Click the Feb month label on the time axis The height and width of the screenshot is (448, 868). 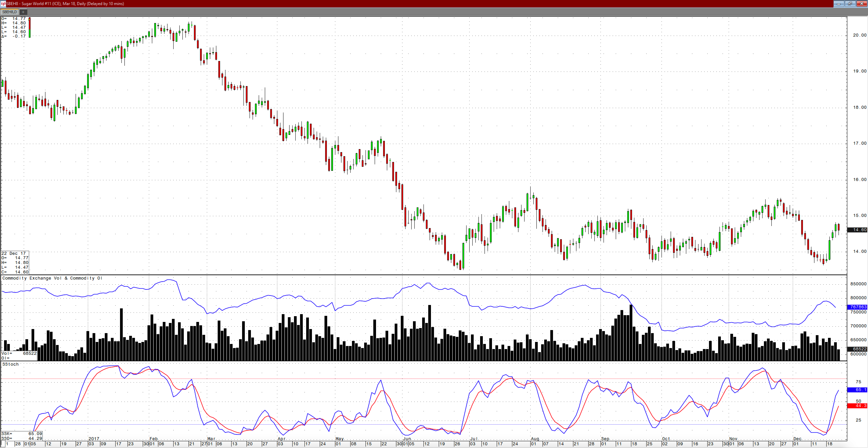pyautogui.click(x=153, y=439)
